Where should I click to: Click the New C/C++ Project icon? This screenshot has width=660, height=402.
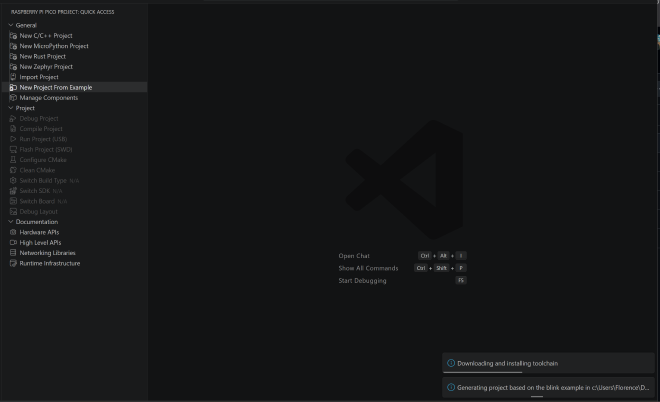point(13,36)
